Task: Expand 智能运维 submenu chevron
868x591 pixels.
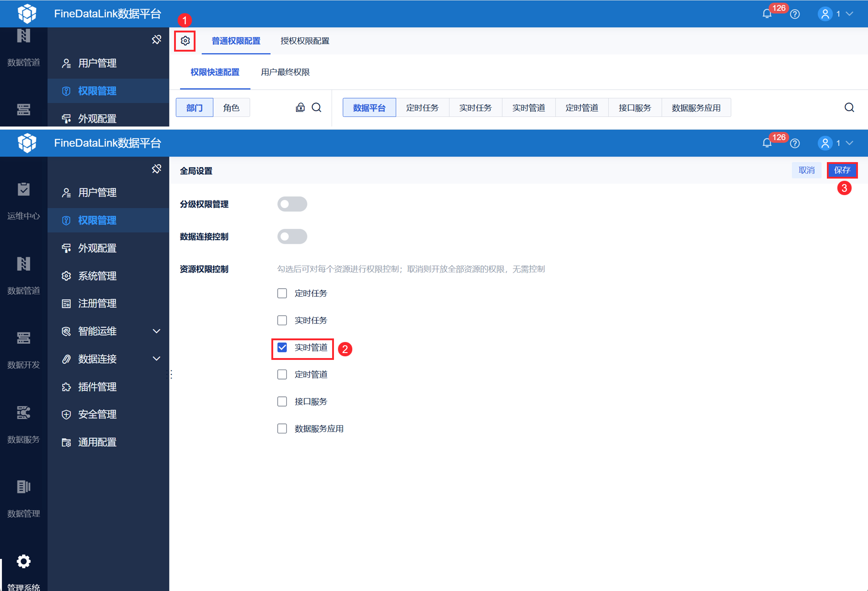Action: coord(157,331)
